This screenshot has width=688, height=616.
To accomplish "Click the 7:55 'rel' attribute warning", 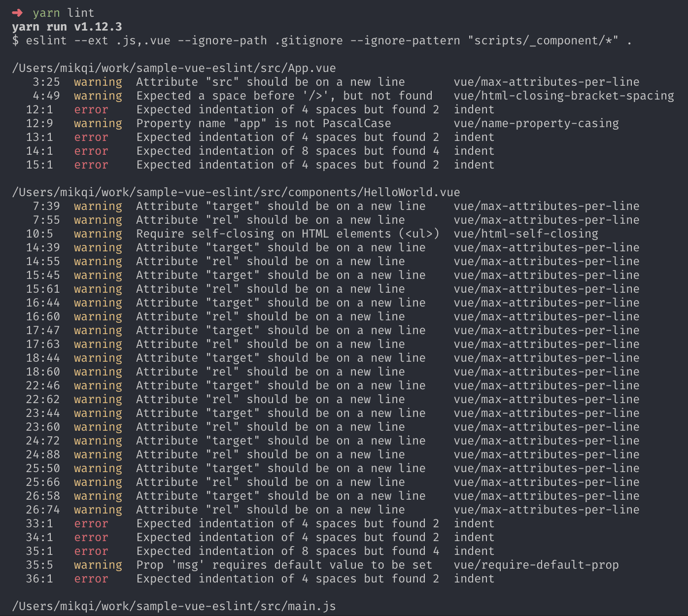I will (x=271, y=220).
